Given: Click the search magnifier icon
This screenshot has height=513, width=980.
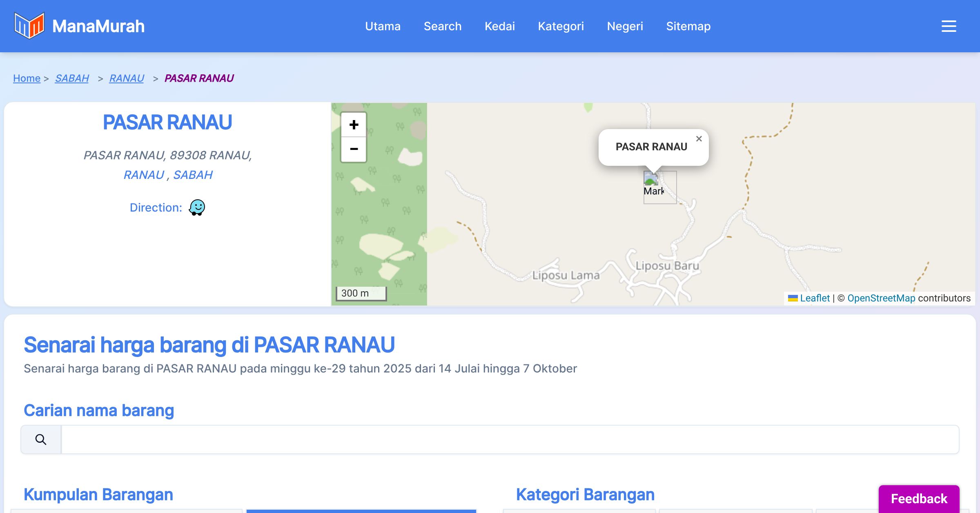Looking at the screenshot, I should click(41, 439).
